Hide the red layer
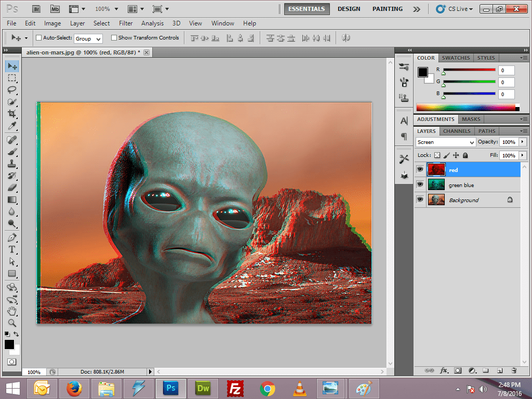Viewport: 532px width, 399px height. pyautogui.click(x=420, y=170)
